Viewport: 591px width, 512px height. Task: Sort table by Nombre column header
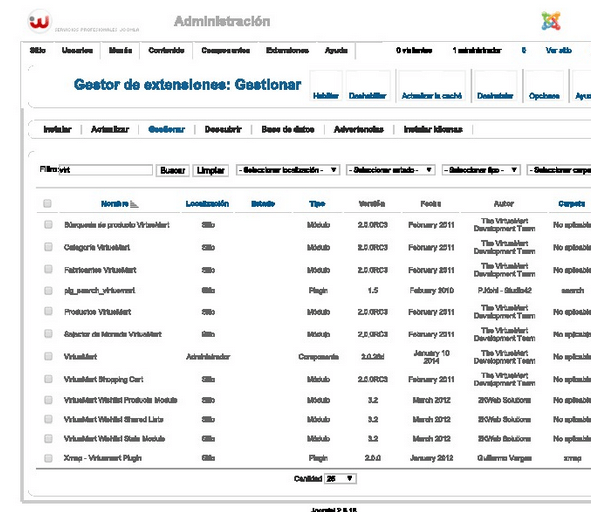(115, 204)
